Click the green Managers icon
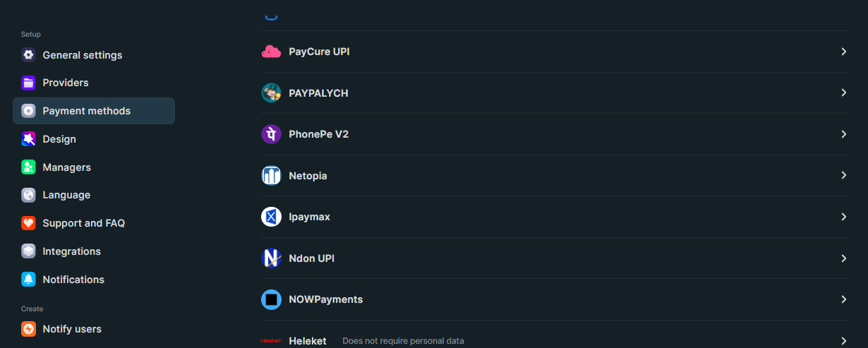868x348 pixels. tap(28, 167)
